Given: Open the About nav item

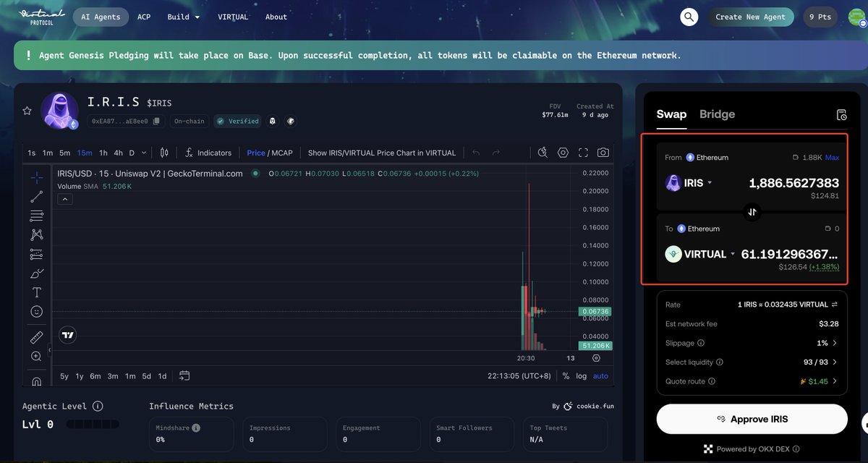Looking at the screenshot, I should click(276, 17).
